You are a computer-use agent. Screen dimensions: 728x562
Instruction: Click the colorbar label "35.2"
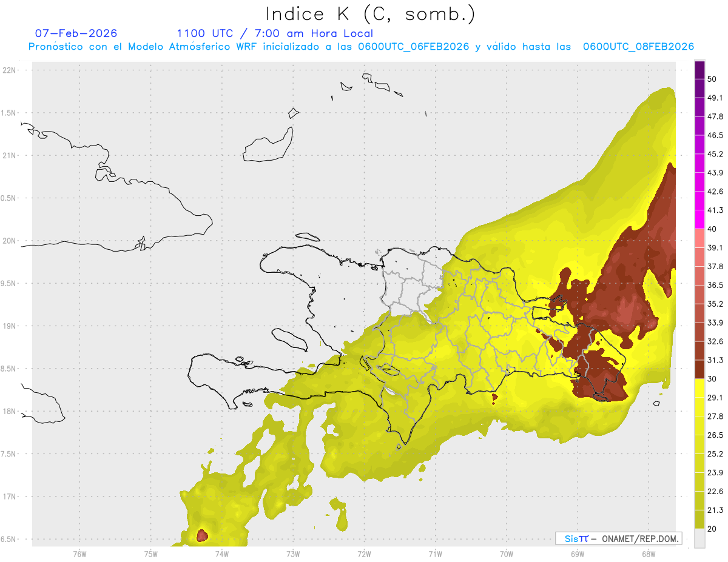715,304
